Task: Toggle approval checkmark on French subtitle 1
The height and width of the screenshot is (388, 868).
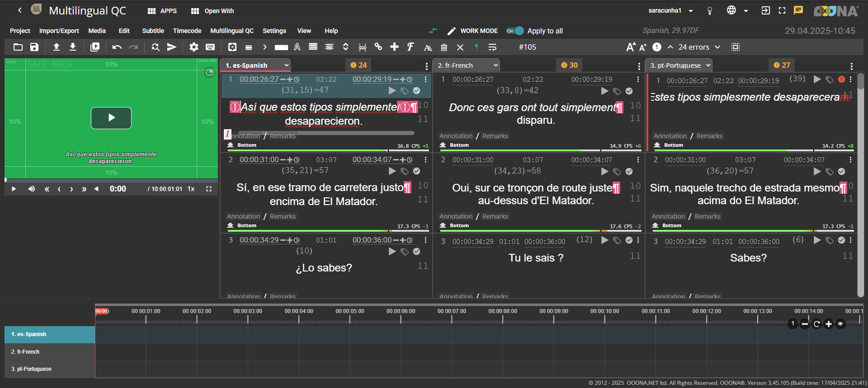Action: (x=629, y=91)
